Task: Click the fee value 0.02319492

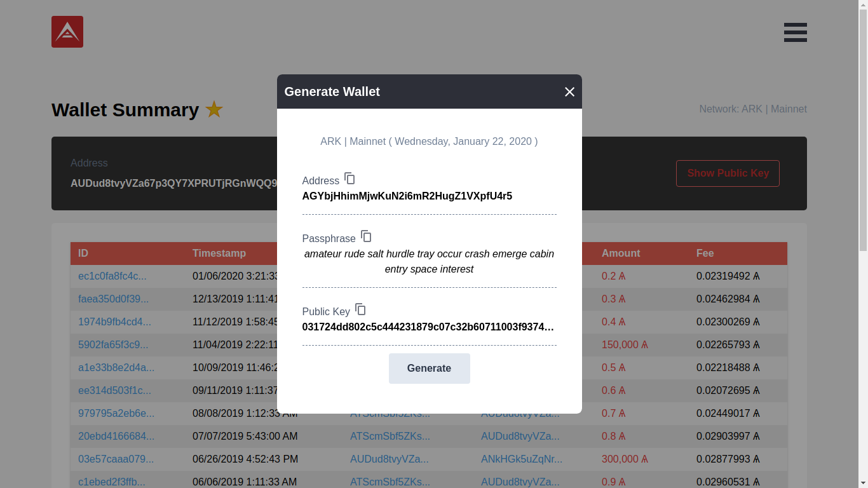Action: click(728, 276)
